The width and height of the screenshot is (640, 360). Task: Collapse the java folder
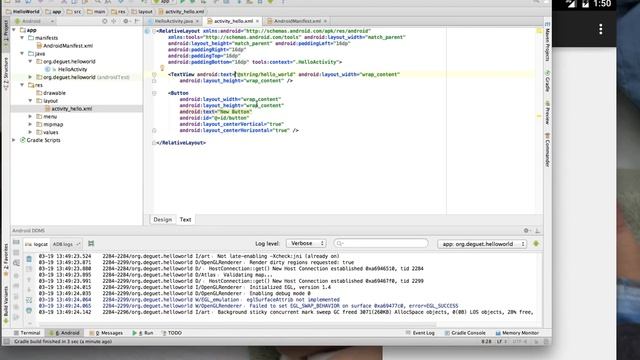(x=22, y=53)
